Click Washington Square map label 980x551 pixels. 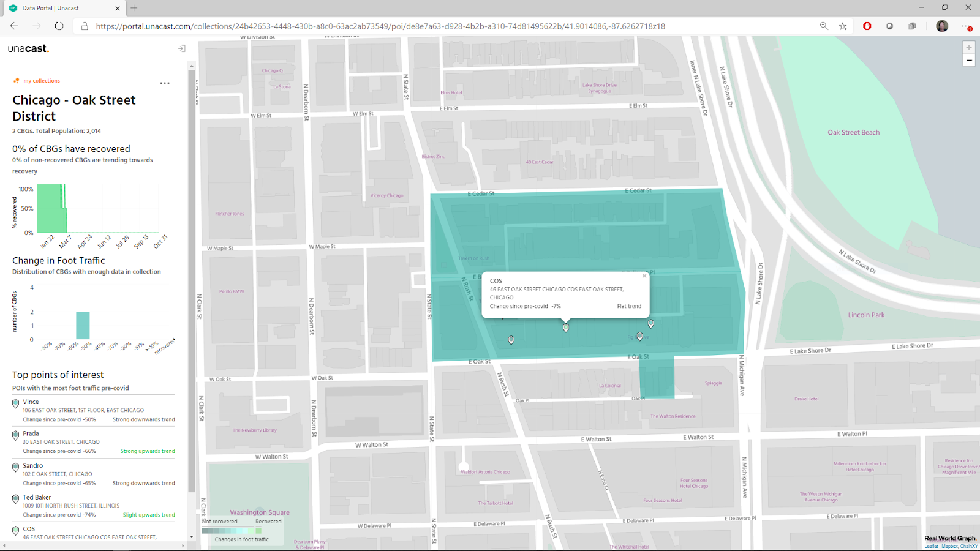tap(260, 512)
